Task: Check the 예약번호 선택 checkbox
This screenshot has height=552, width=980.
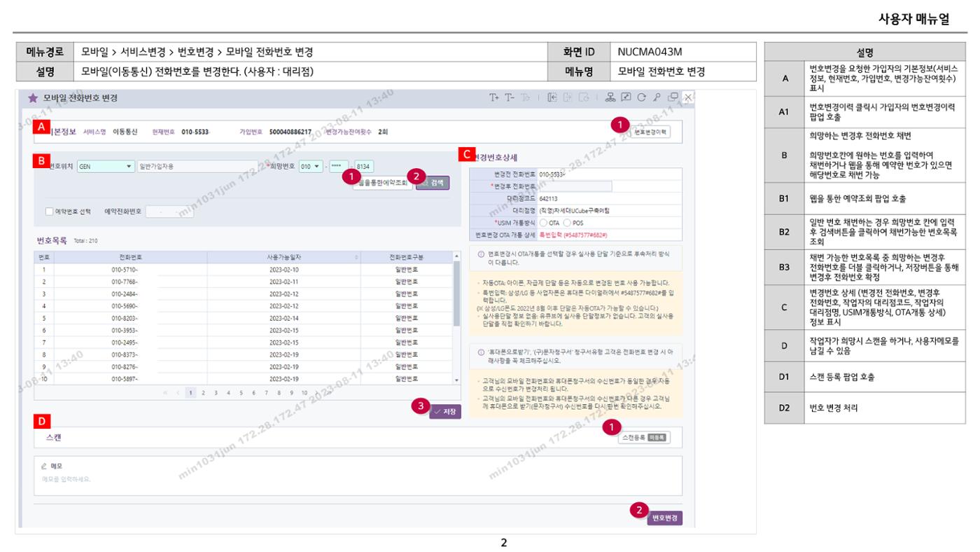Action: [x=49, y=211]
